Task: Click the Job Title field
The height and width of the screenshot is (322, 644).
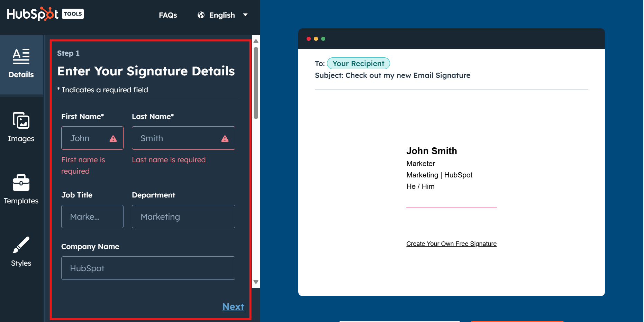Action: click(92, 217)
